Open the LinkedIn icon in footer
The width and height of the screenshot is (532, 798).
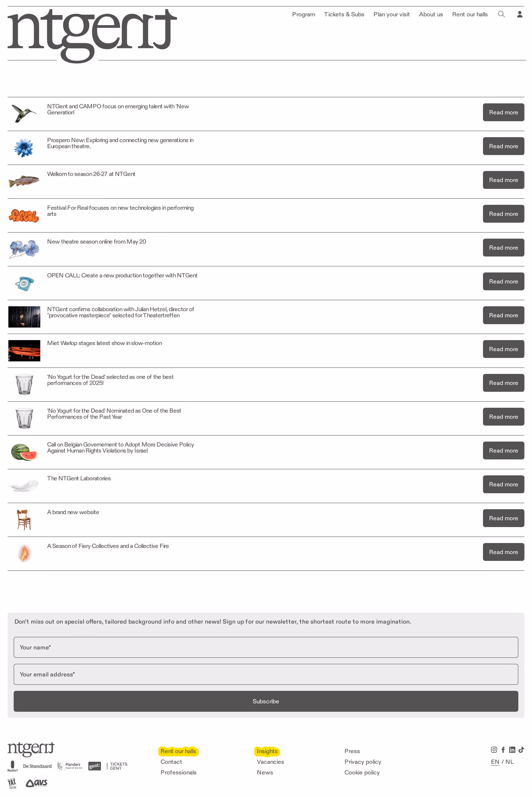click(x=512, y=749)
